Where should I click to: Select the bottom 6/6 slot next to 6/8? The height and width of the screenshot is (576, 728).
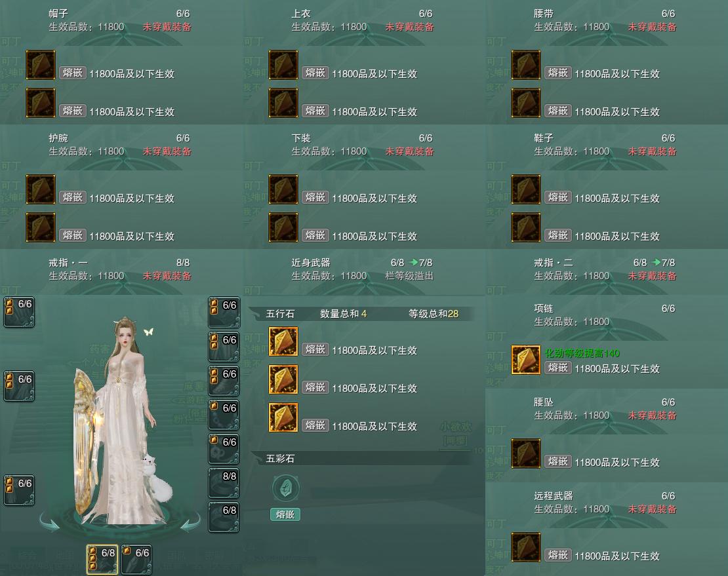pos(136,560)
